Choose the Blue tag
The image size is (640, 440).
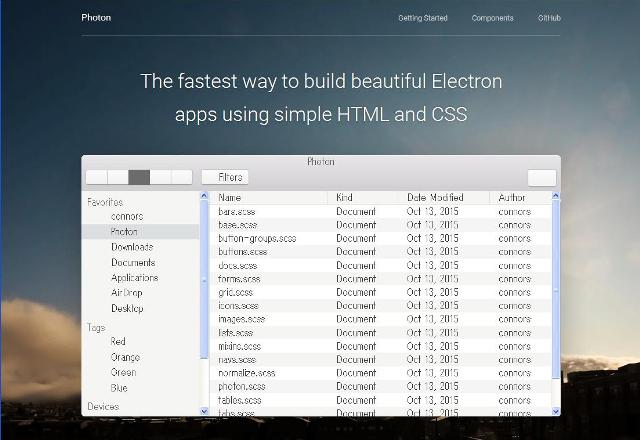click(x=140, y=387)
